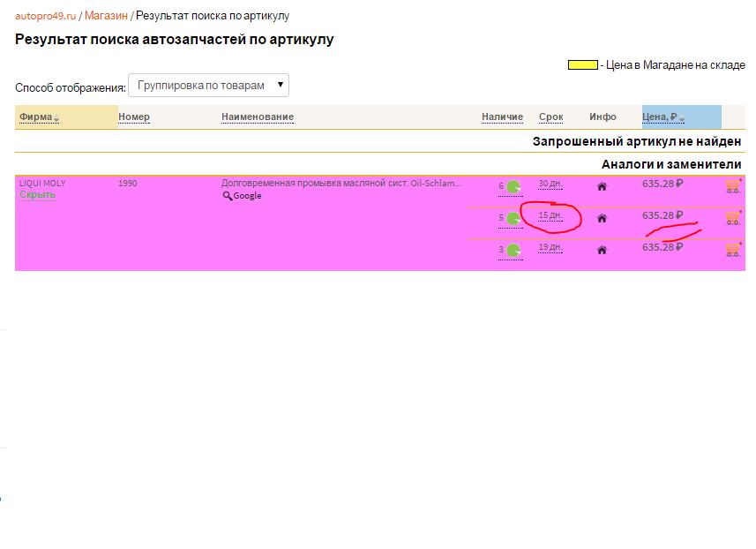
Task: Hide offers with the Скрыть link
Action: pos(37,195)
